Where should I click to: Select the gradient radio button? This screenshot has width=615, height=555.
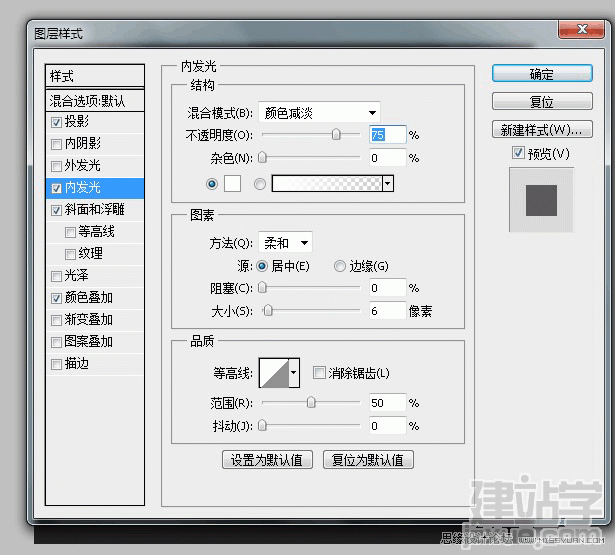point(260,184)
